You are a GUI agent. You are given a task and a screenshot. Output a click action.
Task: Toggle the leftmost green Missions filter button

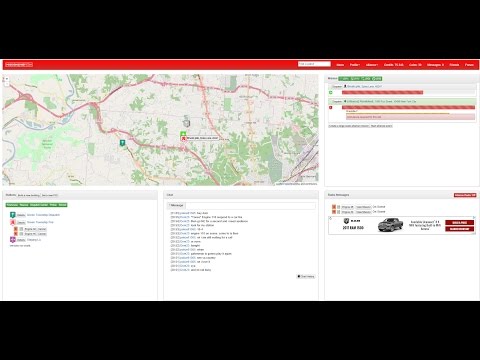pyautogui.click(x=344, y=79)
